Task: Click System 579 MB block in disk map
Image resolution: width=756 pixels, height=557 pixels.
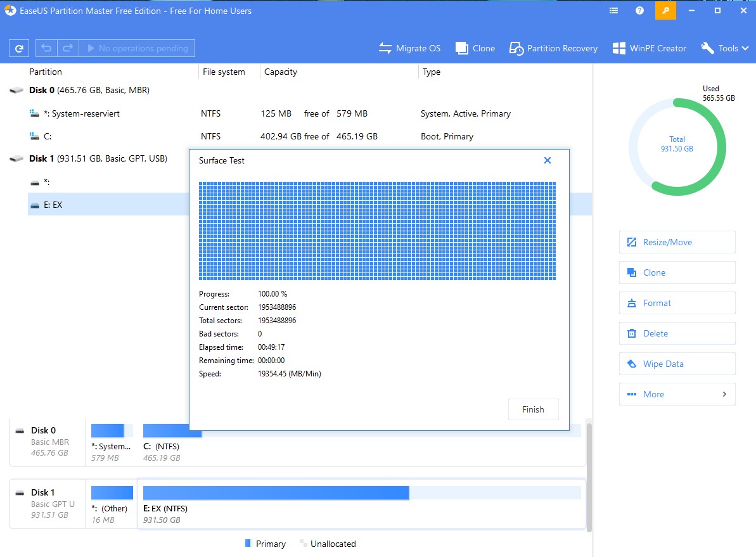Action: click(112, 443)
